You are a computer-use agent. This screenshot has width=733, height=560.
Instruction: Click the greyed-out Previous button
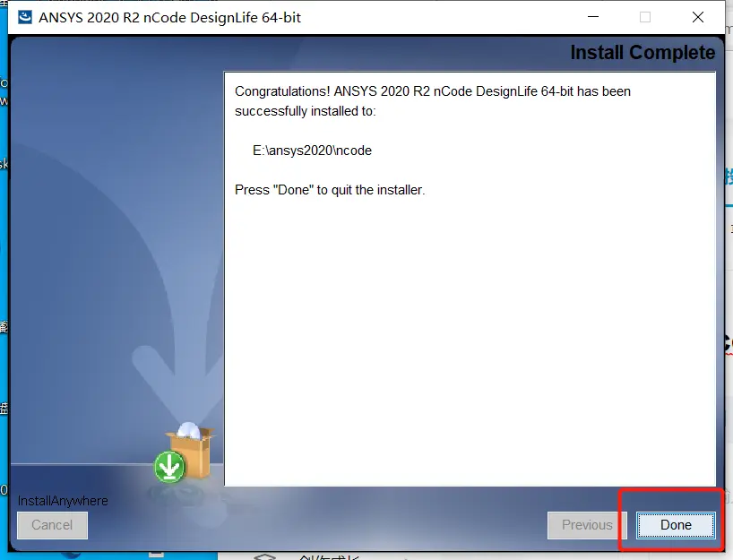pos(587,525)
